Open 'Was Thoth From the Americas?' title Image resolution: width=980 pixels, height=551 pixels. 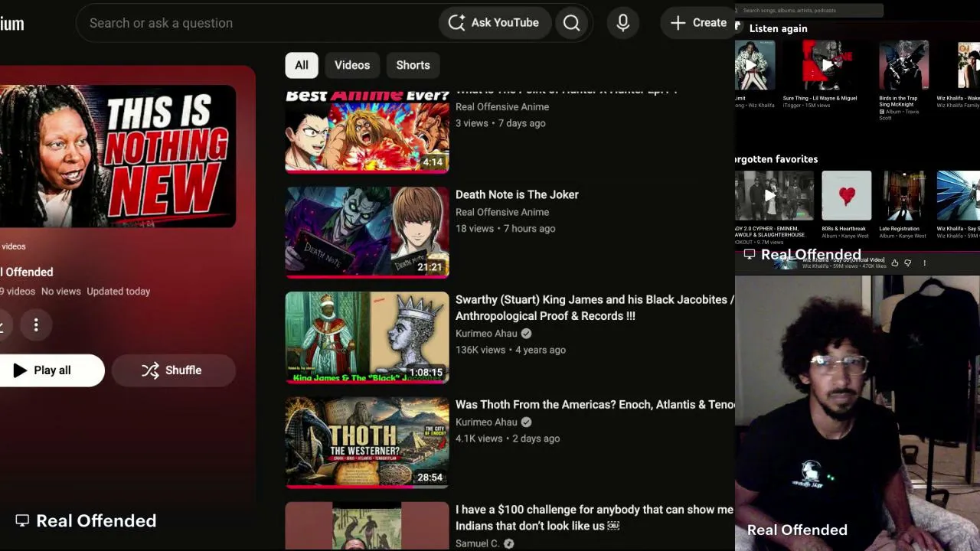pyautogui.click(x=595, y=404)
